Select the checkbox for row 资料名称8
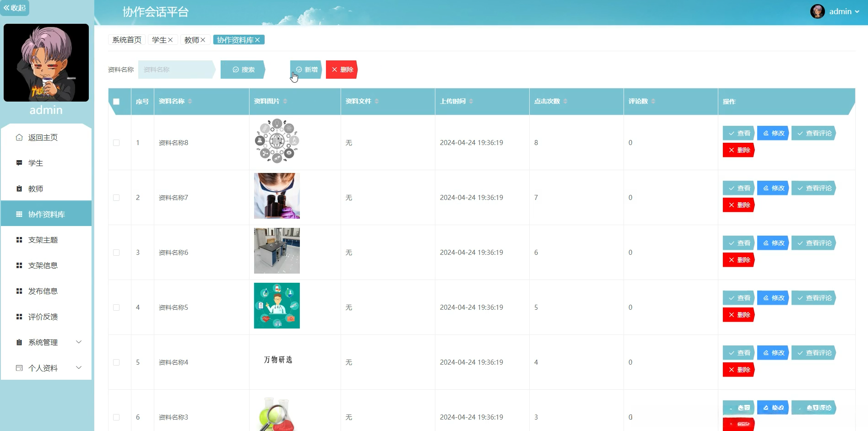The width and height of the screenshot is (868, 431). pyautogui.click(x=116, y=143)
